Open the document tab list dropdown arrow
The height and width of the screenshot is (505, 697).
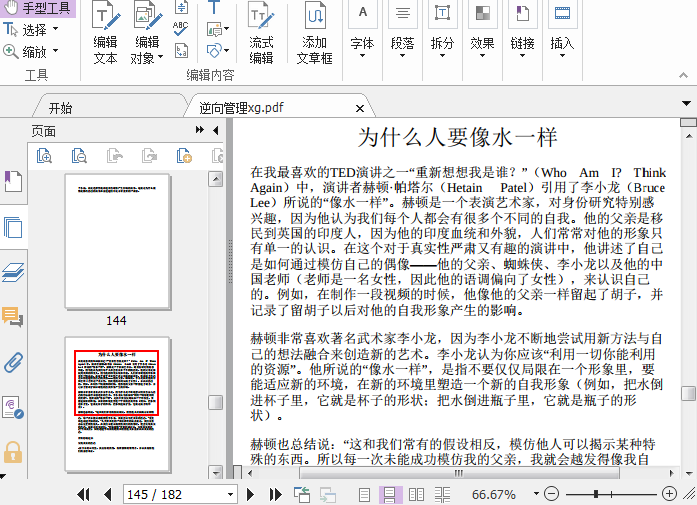[x=686, y=104]
